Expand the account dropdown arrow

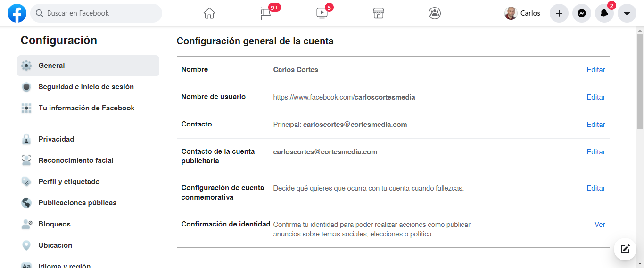(x=627, y=13)
